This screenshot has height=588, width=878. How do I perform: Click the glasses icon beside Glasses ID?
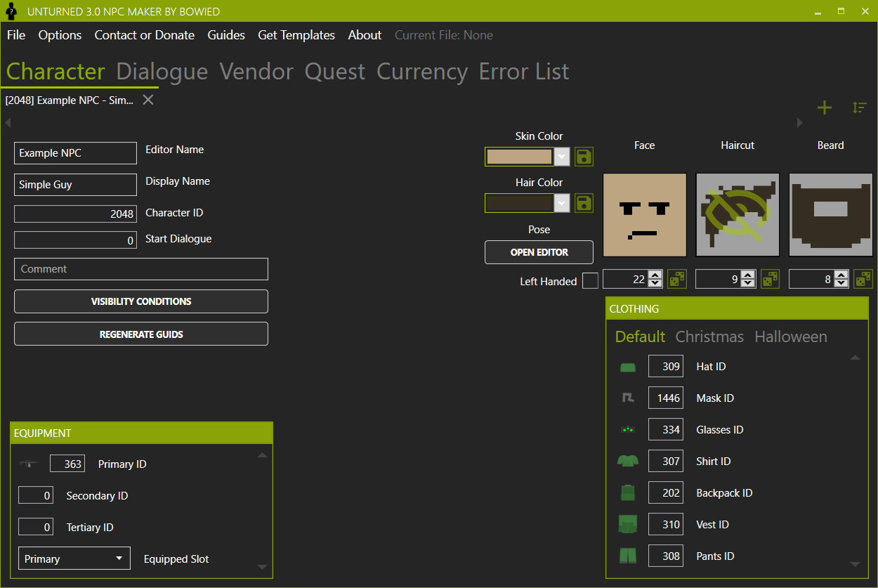click(627, 429)
